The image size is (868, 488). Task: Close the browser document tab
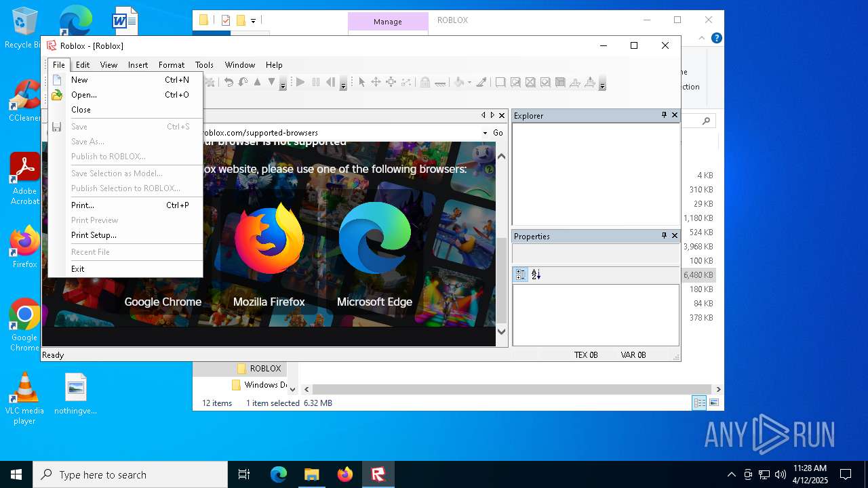(x=502, y=115)
